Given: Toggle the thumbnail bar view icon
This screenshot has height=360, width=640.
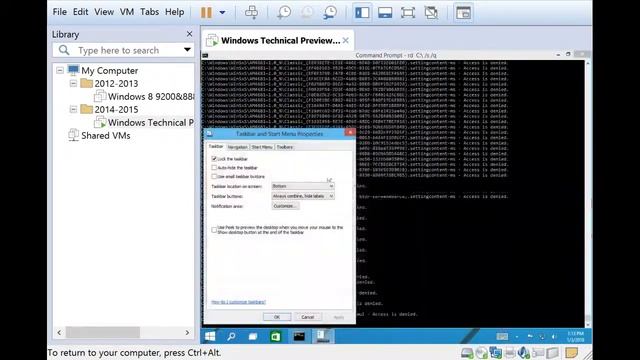Looking at the screenshot, I should click(385, 13).
